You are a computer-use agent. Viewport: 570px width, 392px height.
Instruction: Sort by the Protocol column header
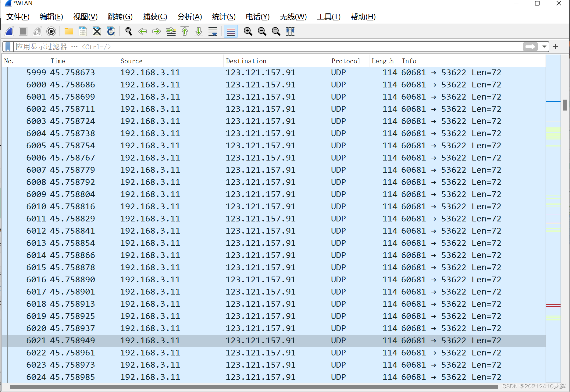point(349,61)
